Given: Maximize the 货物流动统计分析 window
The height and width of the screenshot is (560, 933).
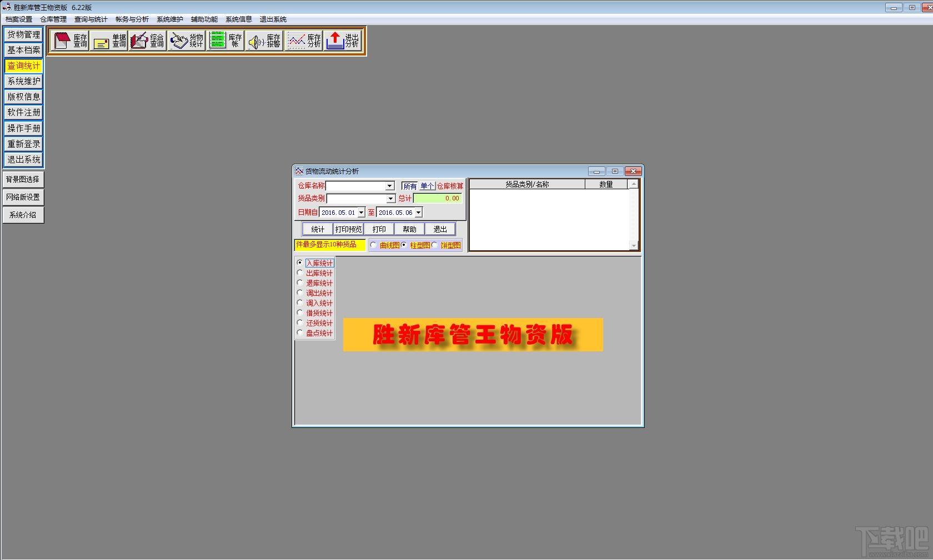Looking at the screenshot, I should pyautogui.click(x=615, y=171).
